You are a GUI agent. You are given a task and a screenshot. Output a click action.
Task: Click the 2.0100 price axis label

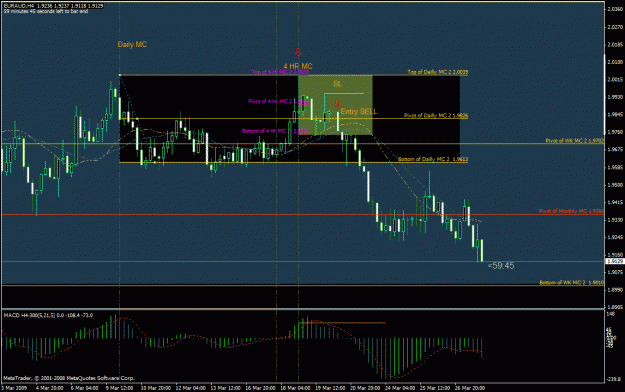(615, 62)
